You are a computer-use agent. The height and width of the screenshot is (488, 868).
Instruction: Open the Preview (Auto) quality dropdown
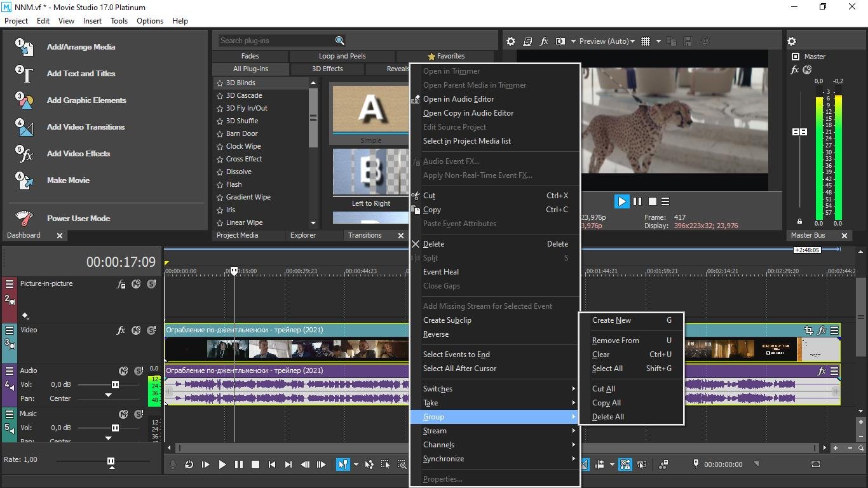click(606, 41)
